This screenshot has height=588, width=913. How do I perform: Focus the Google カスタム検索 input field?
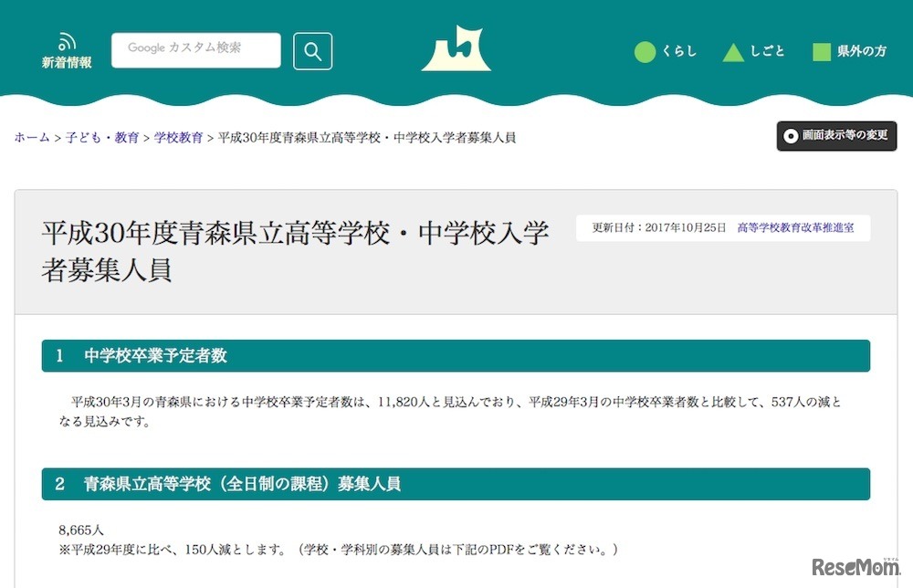(195, 50)
